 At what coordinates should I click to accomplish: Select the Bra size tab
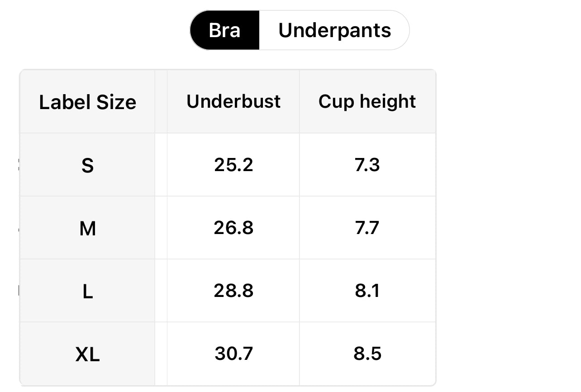click(224, 30)
